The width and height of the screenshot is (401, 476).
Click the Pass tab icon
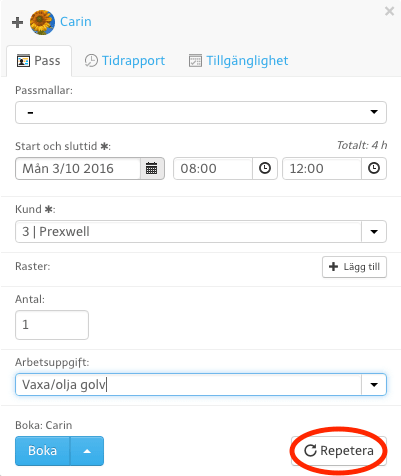(23, 61)
